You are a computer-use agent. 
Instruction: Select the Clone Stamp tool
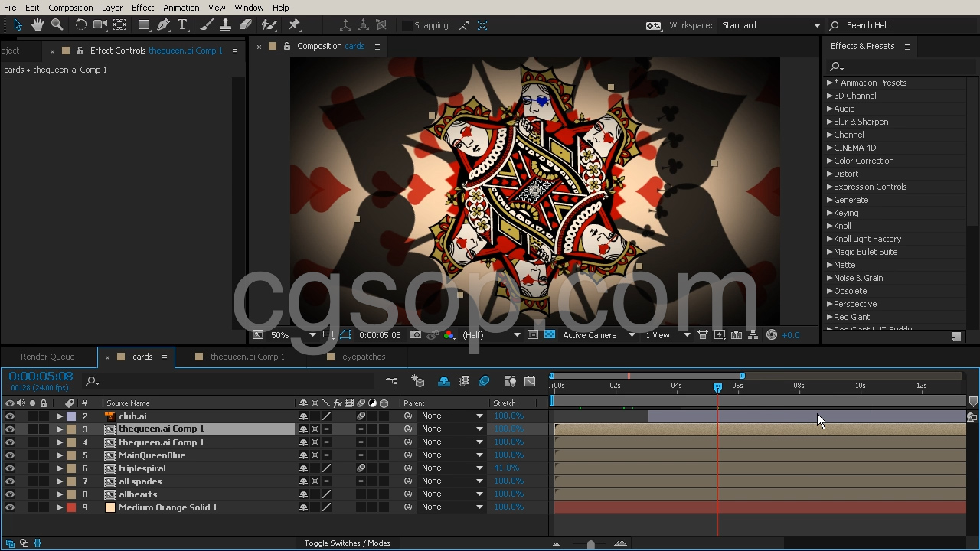pos(226,25)
